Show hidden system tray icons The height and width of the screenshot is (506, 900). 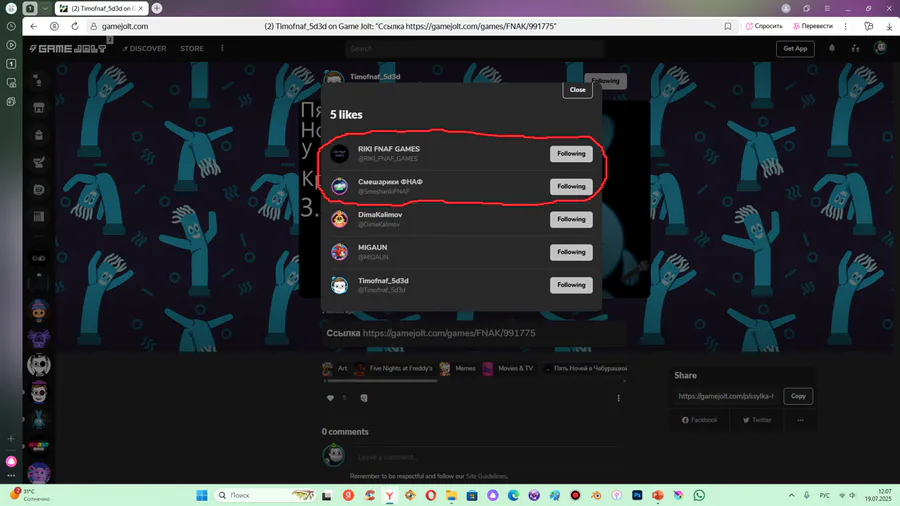click(x=792, y=495)
